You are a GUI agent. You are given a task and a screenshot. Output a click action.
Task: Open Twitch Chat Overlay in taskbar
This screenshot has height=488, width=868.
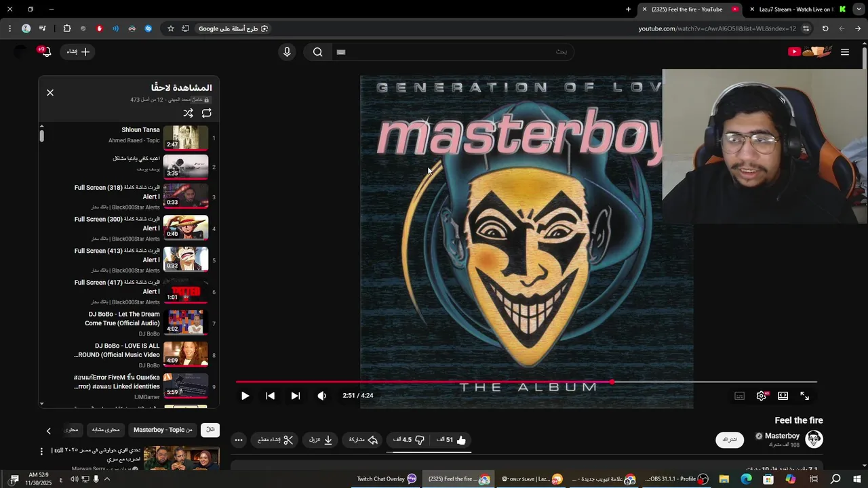pyautogui.click(x=387, y=479)
